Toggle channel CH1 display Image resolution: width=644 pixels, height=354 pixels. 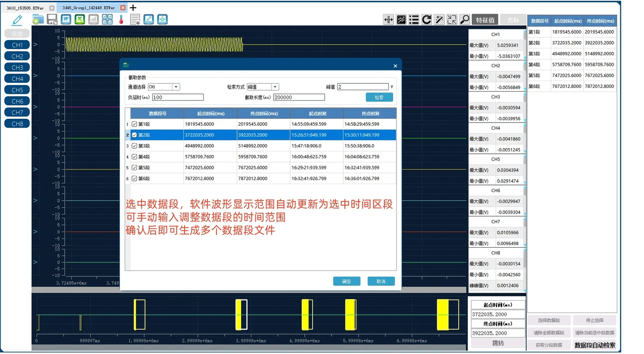pos(17,45)
